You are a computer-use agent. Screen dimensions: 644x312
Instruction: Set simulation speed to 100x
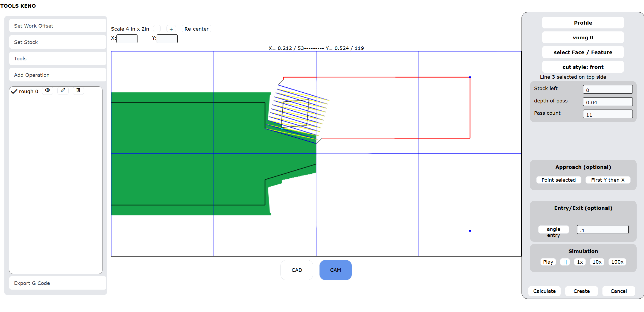(x=617, y=262)
